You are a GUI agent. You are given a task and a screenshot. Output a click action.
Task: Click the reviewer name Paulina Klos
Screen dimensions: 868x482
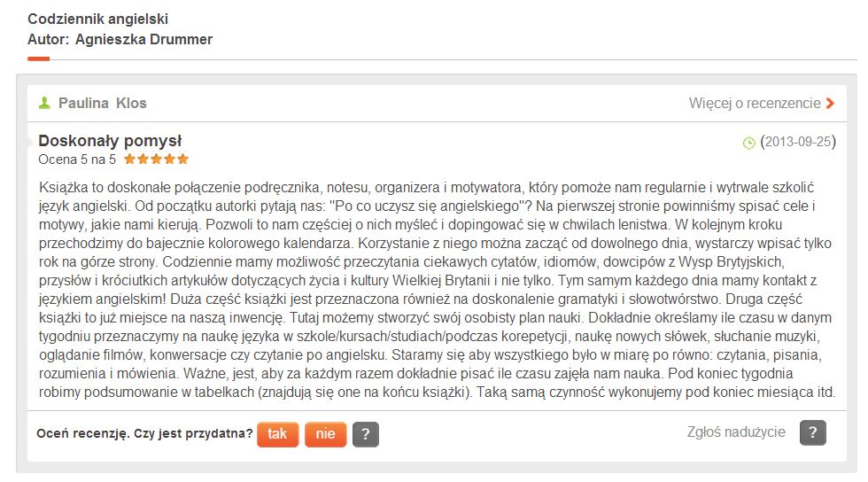[x=103, y=103]
